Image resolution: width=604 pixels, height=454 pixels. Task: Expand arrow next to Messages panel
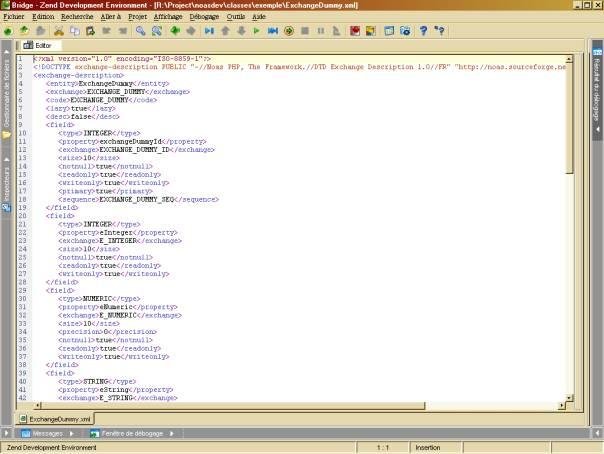click(x=72, y=434)
